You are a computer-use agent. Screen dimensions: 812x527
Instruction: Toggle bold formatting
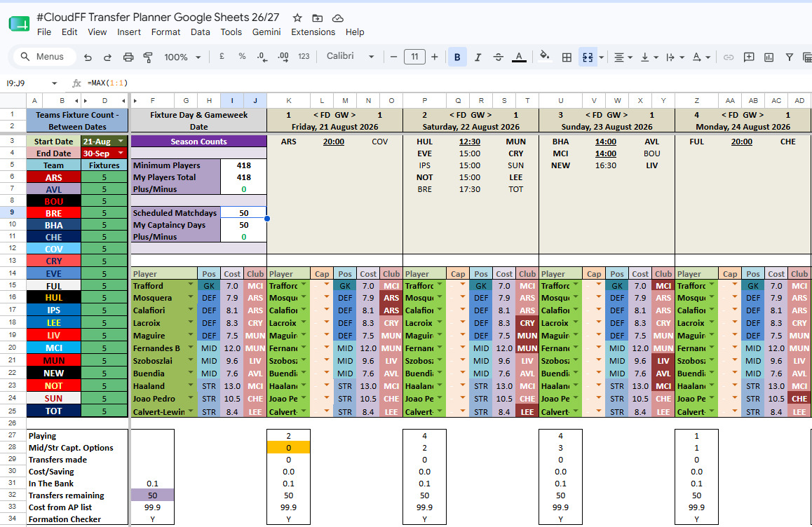tap(457, 57)
